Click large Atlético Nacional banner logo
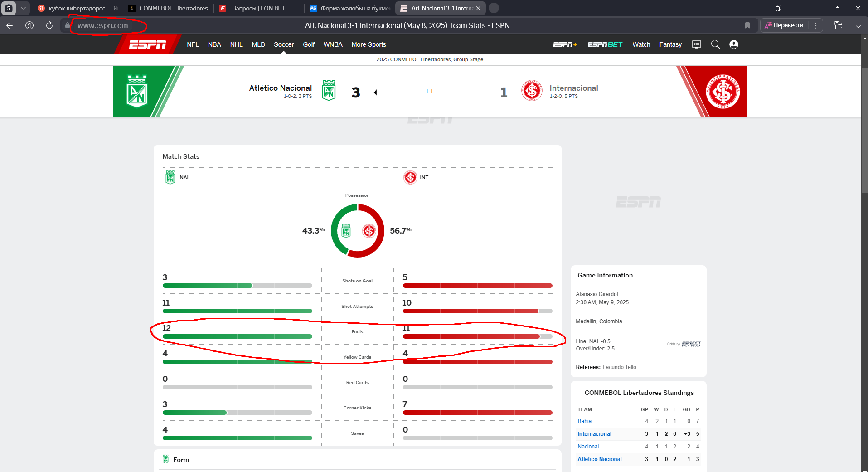This screenshot has width=868, height=472. 137,91
